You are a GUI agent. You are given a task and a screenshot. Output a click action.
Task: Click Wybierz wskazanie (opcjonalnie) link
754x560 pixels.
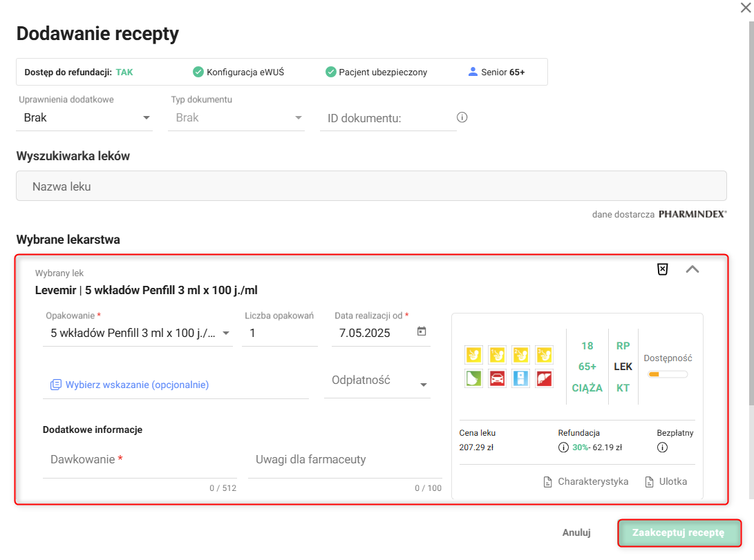(137, 385)
